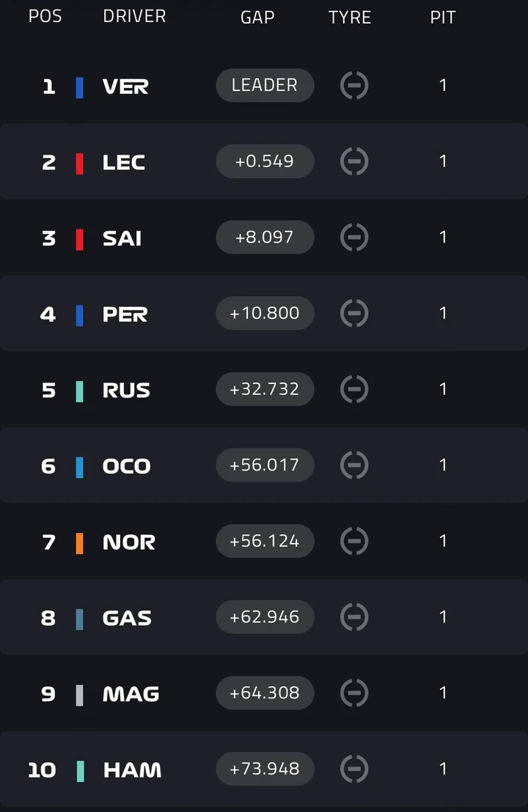Click PER's tyre compound icon
528x812 pixels.
click(x=354, y=313)
